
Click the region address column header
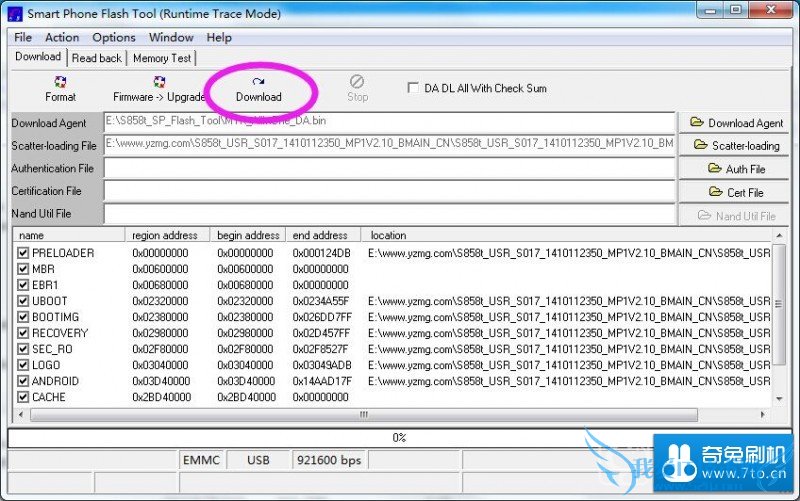[x=167, y=235]
